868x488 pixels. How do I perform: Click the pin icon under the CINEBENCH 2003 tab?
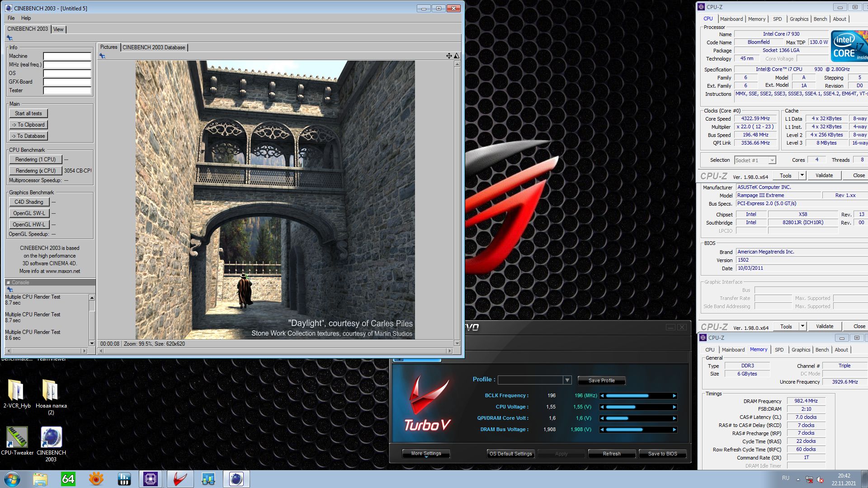9,38
